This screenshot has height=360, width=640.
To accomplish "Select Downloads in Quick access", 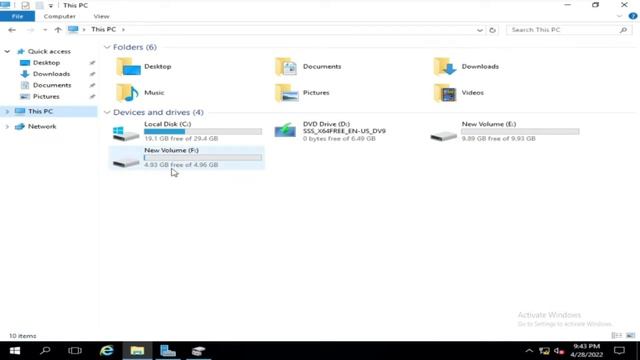I will (51, 74).
